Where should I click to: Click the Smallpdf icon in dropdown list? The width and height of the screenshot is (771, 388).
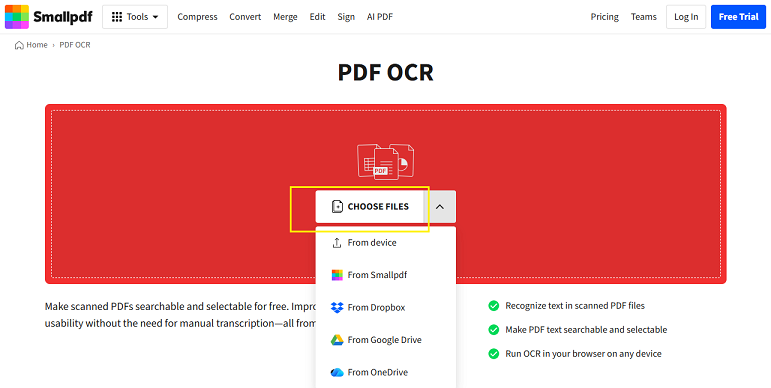tap(337, 275)
